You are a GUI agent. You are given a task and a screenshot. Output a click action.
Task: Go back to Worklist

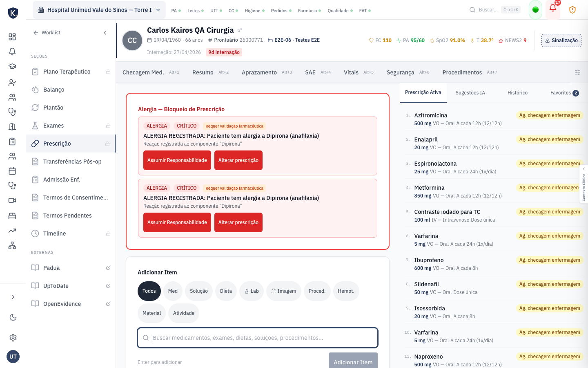[47, 33]
